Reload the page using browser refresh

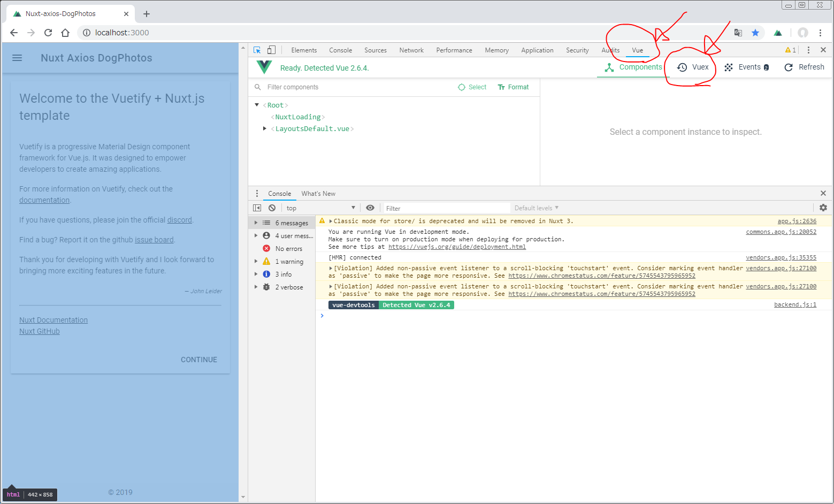(x=48, y=33)
